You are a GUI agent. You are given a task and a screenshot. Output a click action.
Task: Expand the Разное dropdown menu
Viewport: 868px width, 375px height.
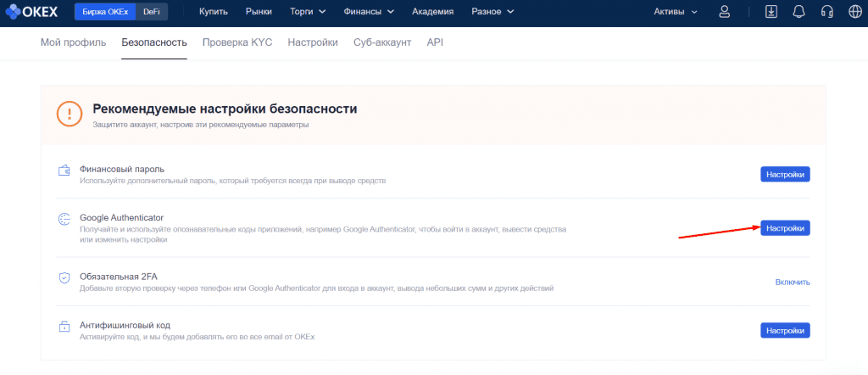(492, 12)
